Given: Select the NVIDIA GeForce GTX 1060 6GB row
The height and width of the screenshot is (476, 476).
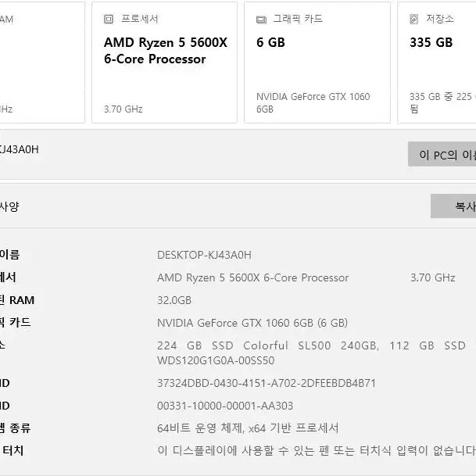Looking at the screenshot, I should (252, 323).
